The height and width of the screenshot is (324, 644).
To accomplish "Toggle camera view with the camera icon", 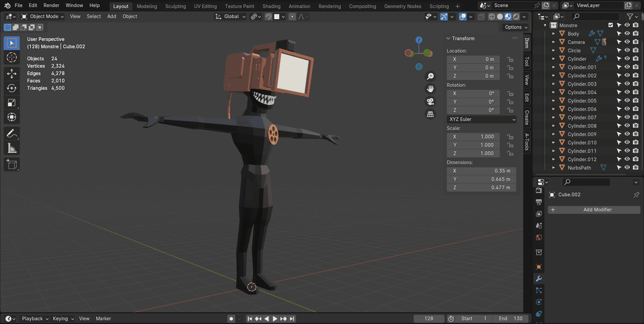I will point(430,102).
